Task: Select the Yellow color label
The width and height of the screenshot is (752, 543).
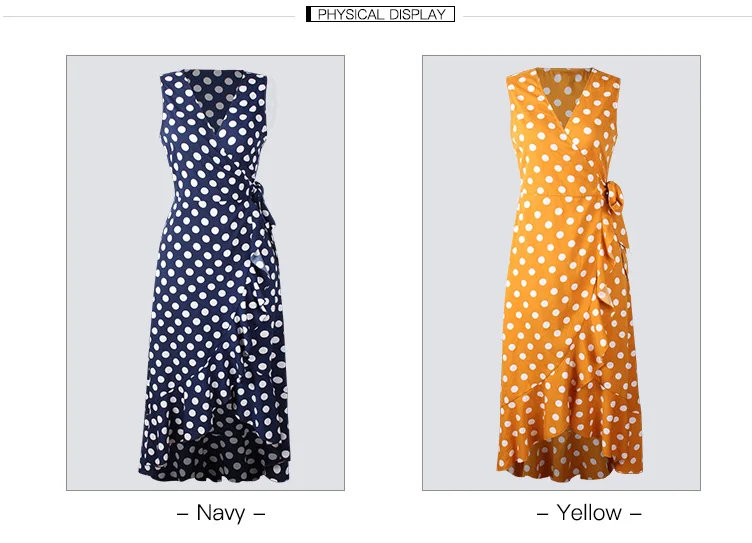Action: point(589,513)
